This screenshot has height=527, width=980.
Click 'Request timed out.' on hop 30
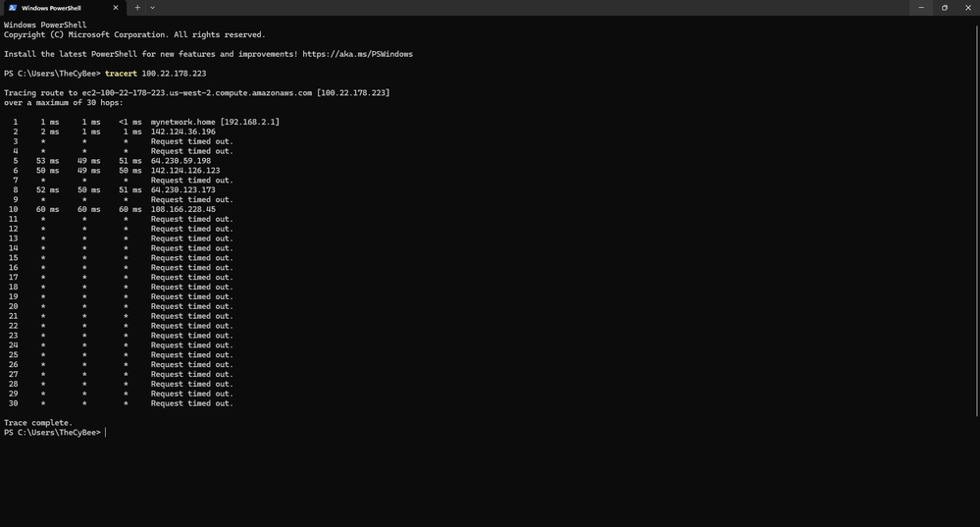[192, 403]
